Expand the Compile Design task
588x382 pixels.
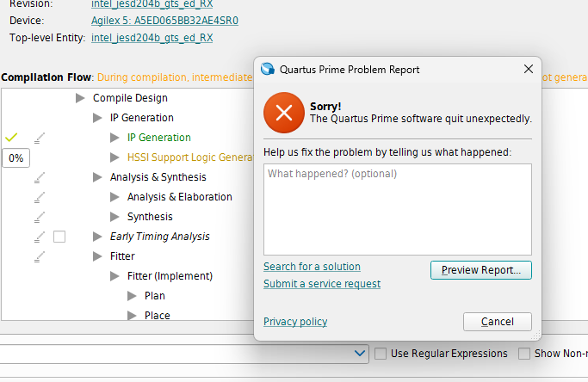click(x=80, y=98)
